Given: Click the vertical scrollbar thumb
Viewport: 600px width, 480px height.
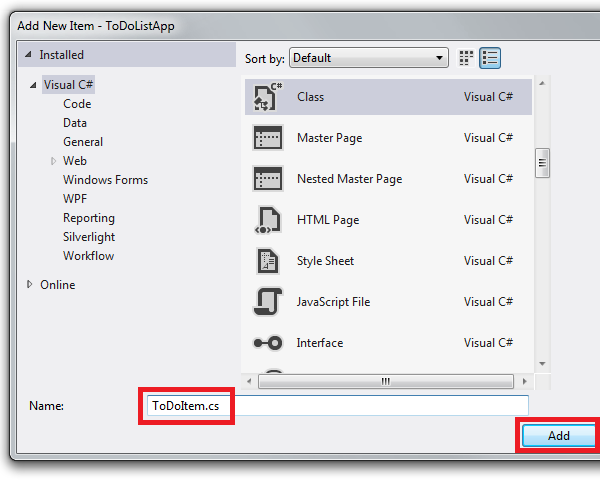Looking at the screenshot, I should point(542,163).
